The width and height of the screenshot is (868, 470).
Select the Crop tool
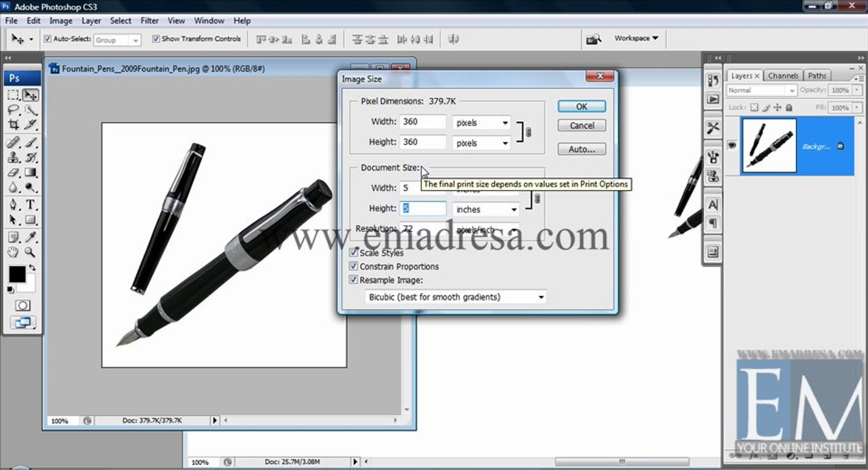coord(13,124)
